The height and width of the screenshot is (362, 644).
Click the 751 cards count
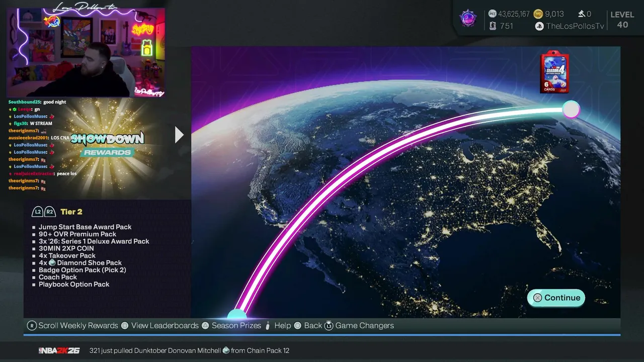pyautogui.click(x=507, y=26)
